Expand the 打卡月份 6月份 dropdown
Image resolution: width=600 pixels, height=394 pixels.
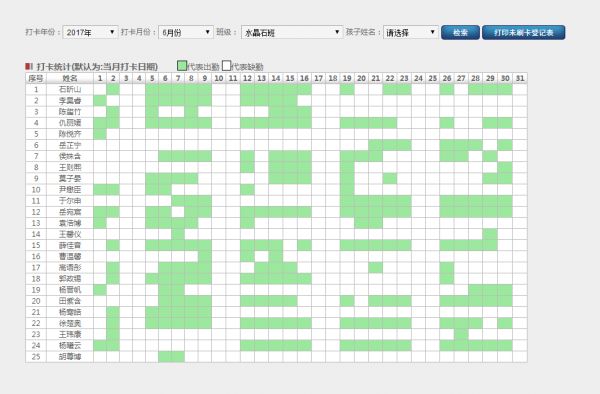pos(186,33)
